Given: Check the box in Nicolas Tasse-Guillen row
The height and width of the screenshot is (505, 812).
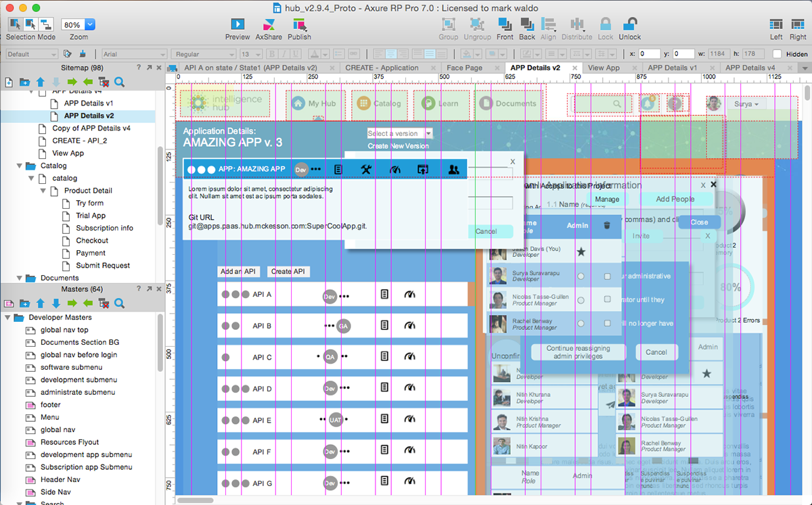Looking at the screenshot, I should pos(607,299).
